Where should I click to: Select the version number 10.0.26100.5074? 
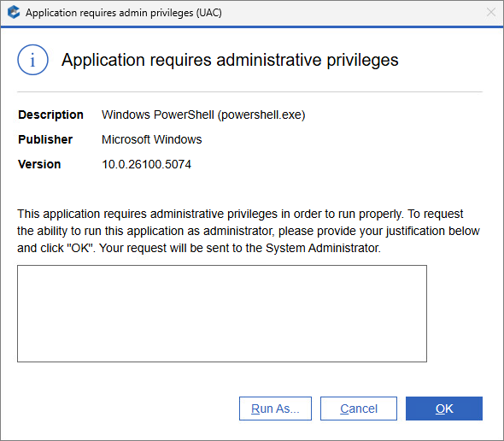(147, 164)
